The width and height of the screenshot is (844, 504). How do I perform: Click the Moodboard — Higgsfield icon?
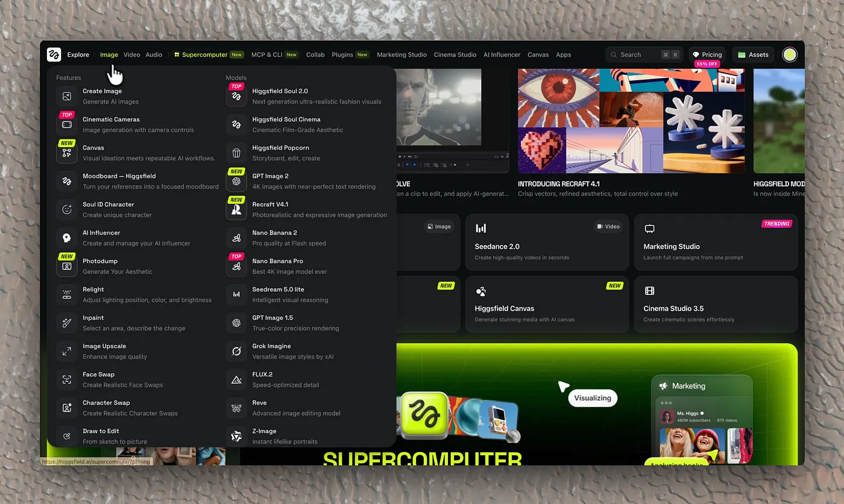[x=67, y=181]
